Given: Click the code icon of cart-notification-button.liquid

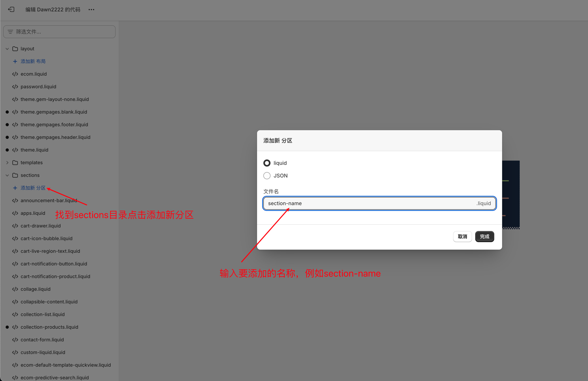Looking at the screenshot, I should point(15,264).
